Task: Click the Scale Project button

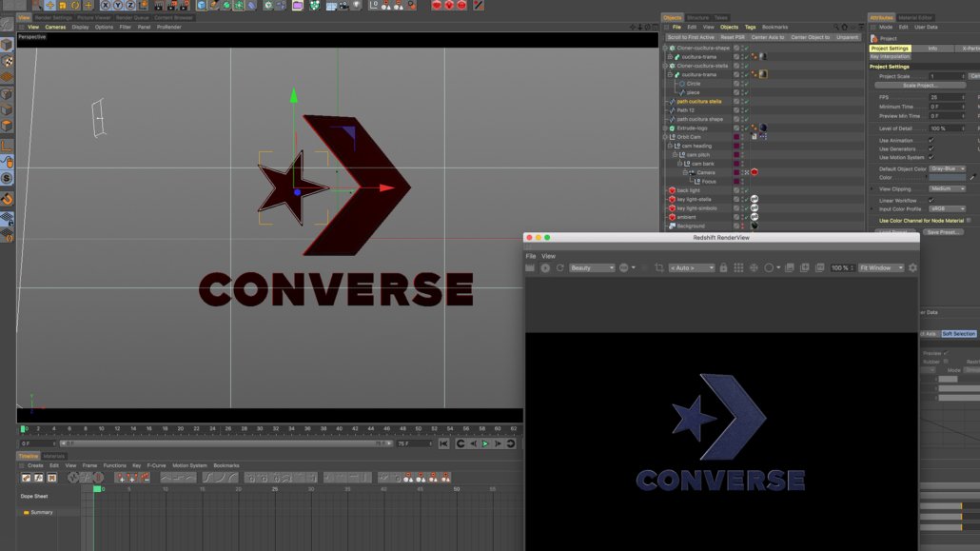Action: point(919,85)
